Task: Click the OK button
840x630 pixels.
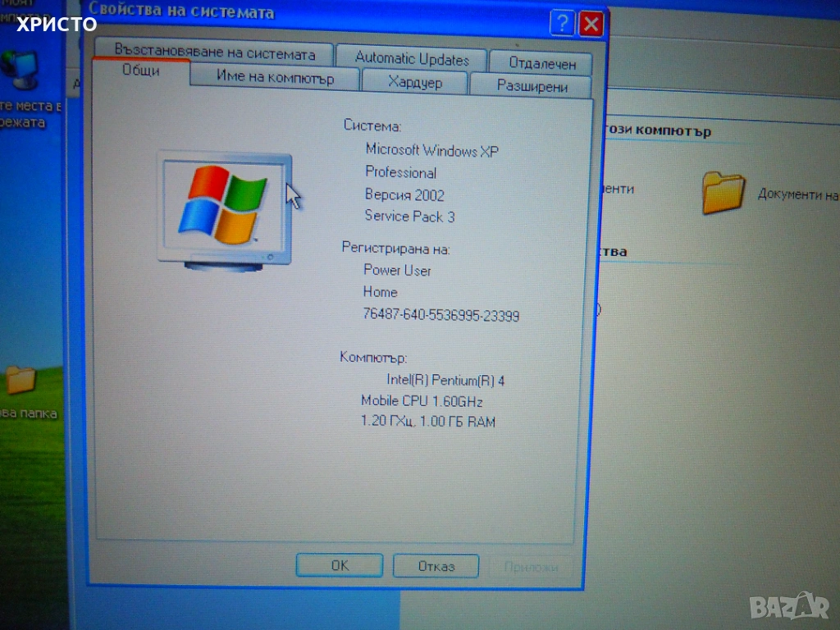Action: click(x=340, y=565)
